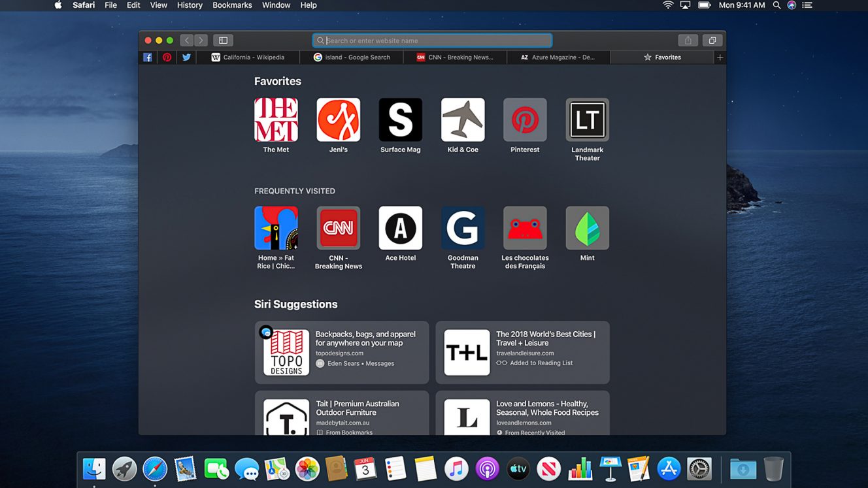The width and height of the screenshot is (868, 488).
Task: Click the search or enter website name field
Action: tap(432, 41)
